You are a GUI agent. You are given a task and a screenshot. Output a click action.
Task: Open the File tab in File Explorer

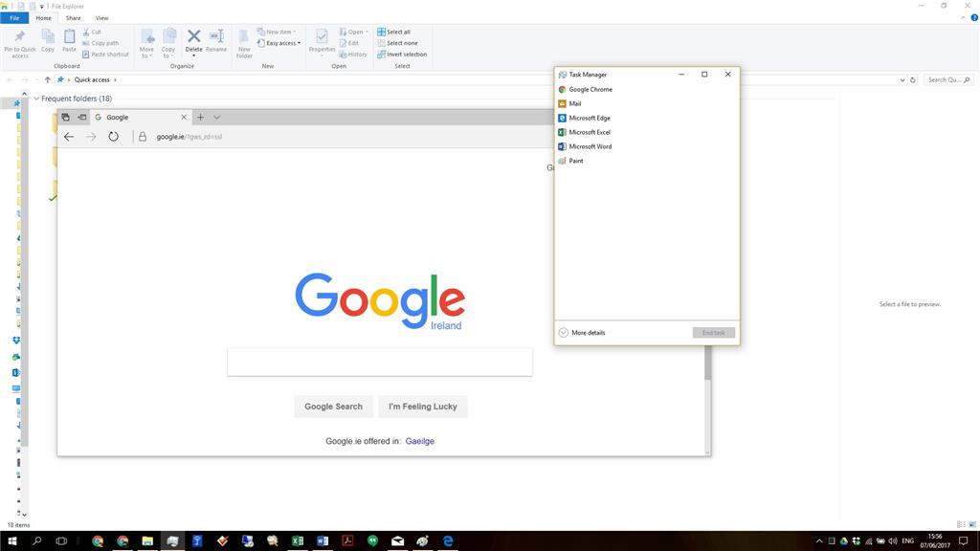pos(14,18)
